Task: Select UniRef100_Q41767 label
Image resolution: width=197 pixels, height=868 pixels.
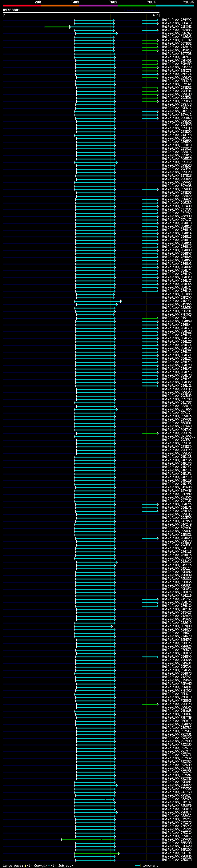Action: (x=177, y=402)
